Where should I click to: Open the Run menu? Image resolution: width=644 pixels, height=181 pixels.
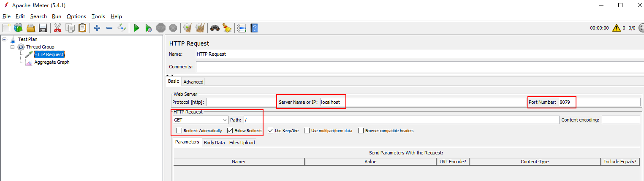(x=57, y=16)
